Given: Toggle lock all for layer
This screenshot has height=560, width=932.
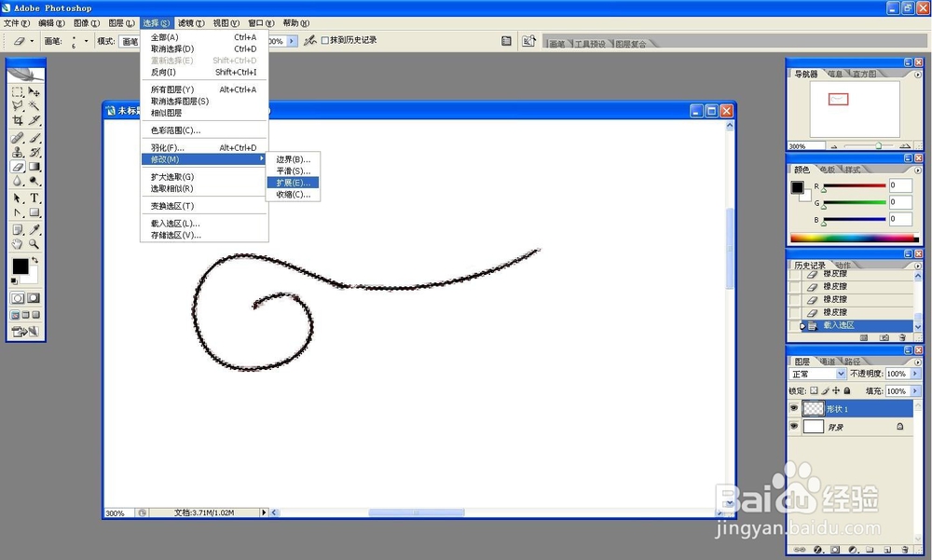Looking at the screenshot, I should (x=847, y=390).
